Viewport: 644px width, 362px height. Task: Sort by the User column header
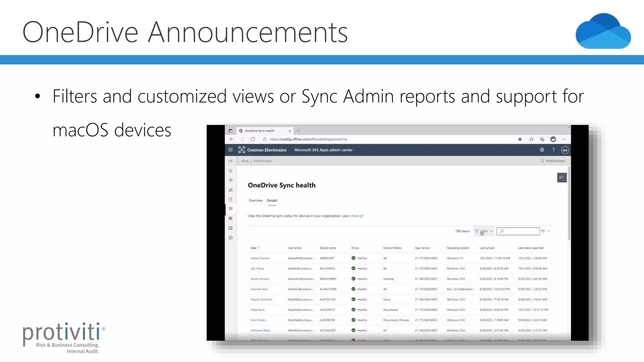coord(255,248)
